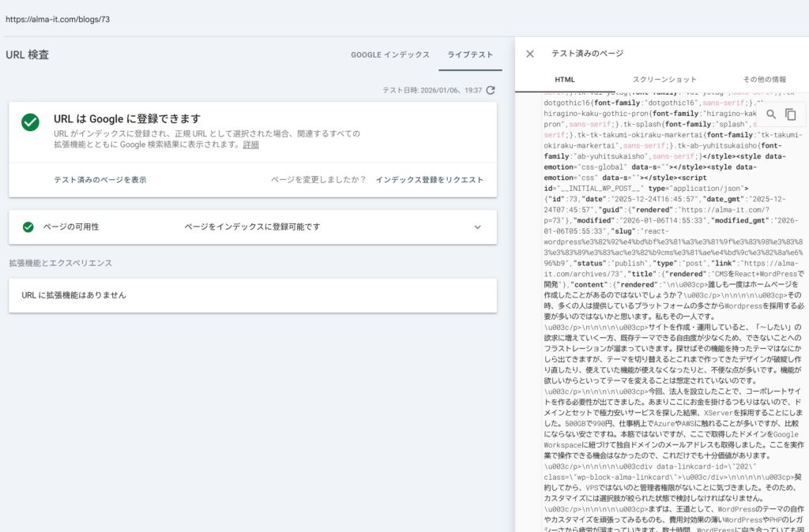Select the ライブテスト tab
The width and height of the screenshot is (809, 532).
(470, 54)
